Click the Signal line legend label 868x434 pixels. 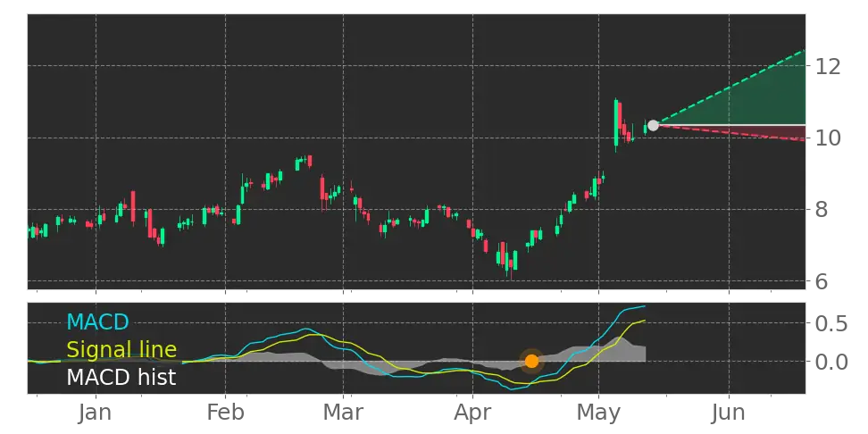(121, 350)
